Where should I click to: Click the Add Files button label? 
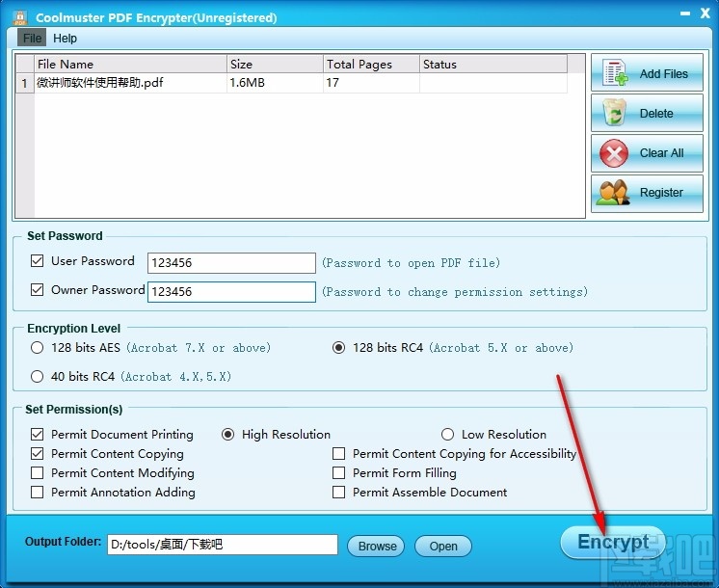[663, 74]
